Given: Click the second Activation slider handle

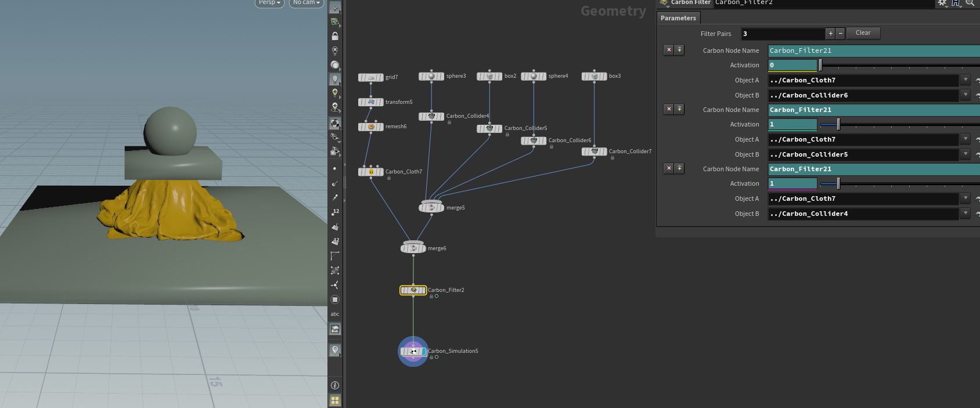Looking at the screenshot, I should point(838,124).
